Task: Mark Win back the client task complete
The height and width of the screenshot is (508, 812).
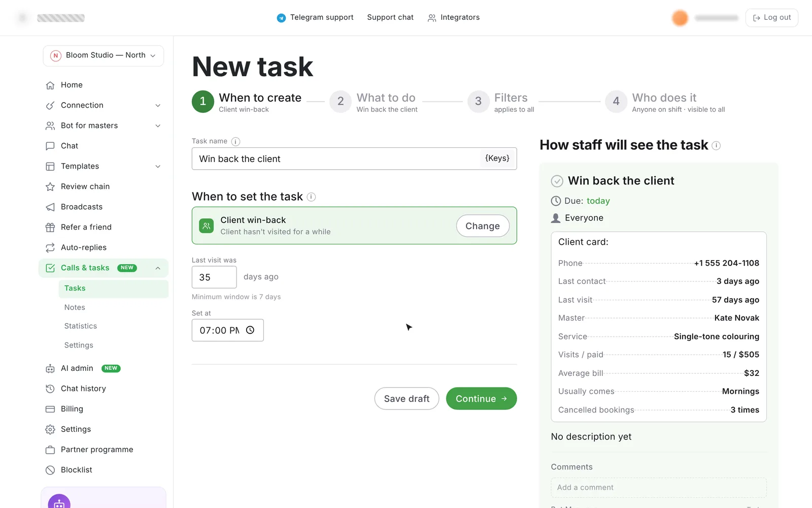Action: click(x=557, y=181)
